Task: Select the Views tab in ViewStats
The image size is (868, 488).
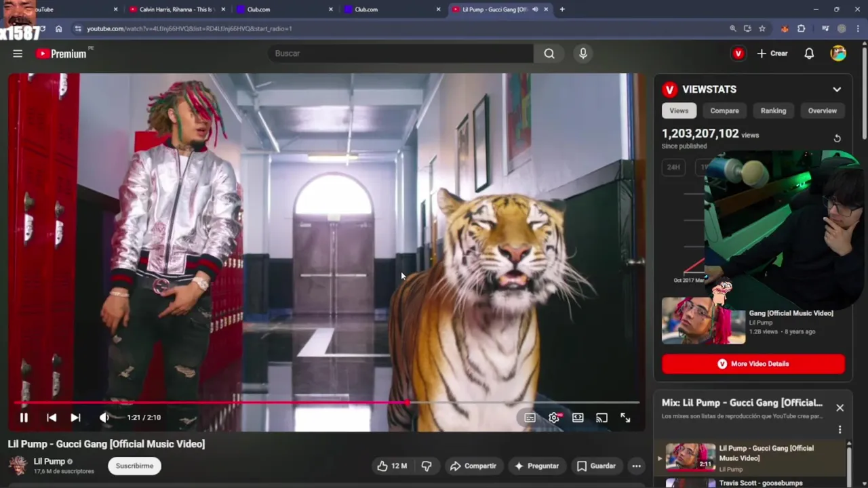Action: 679,110
